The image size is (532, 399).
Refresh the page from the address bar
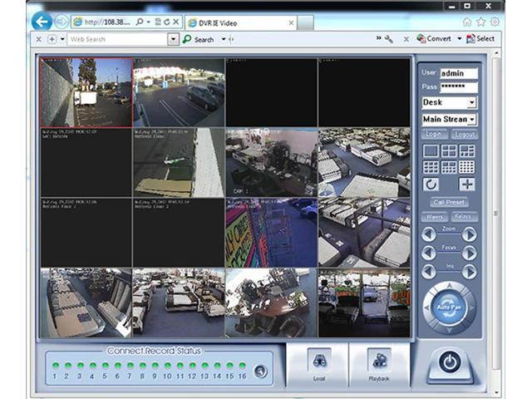coord(166,22)
